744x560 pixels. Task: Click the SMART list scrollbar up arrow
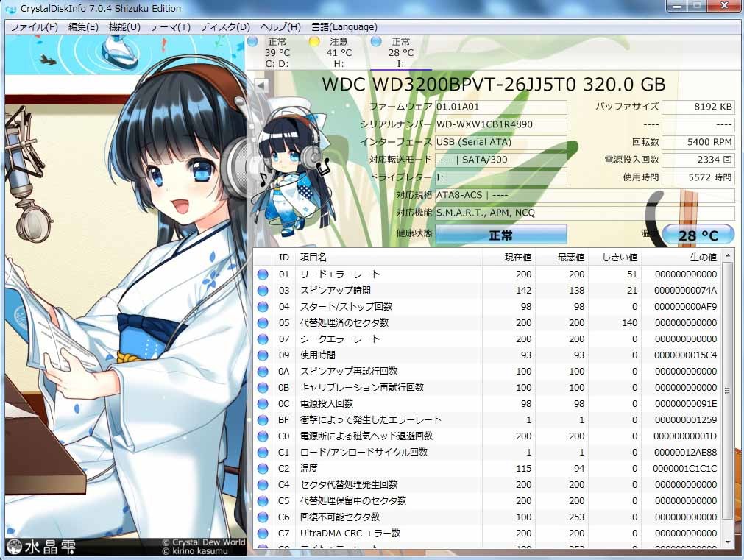[x=727, y=256]
